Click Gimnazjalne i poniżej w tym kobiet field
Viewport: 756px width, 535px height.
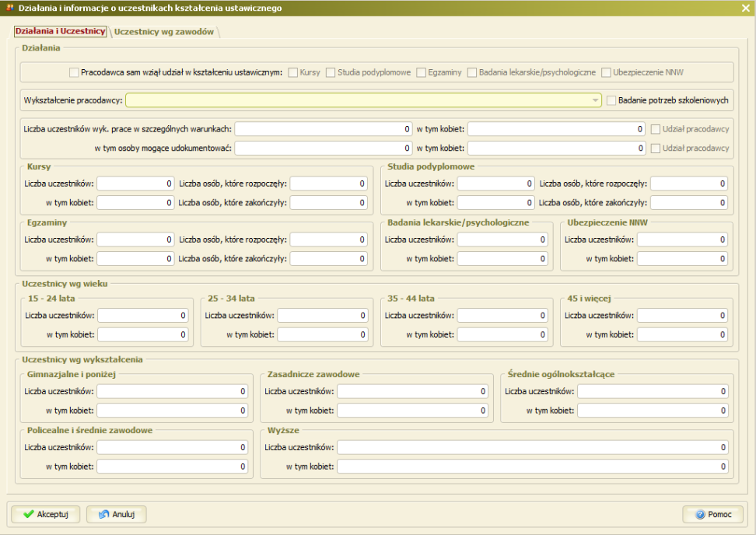coord(172,411)
